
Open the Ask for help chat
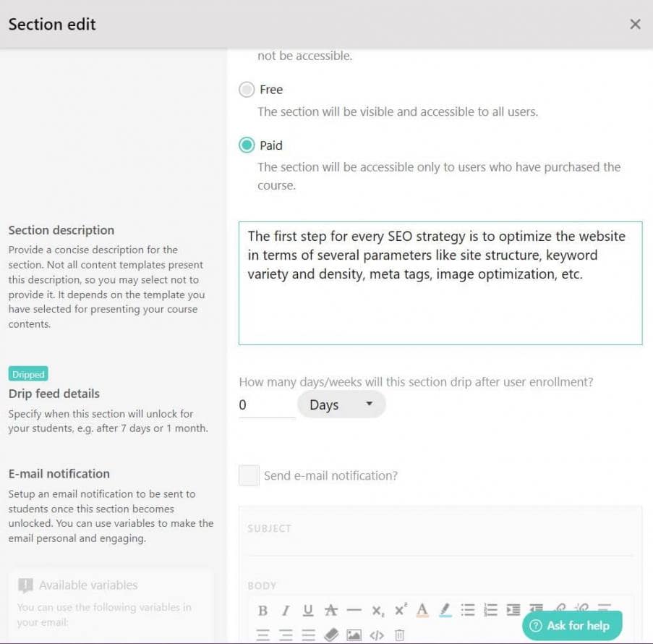coord(572,625)
